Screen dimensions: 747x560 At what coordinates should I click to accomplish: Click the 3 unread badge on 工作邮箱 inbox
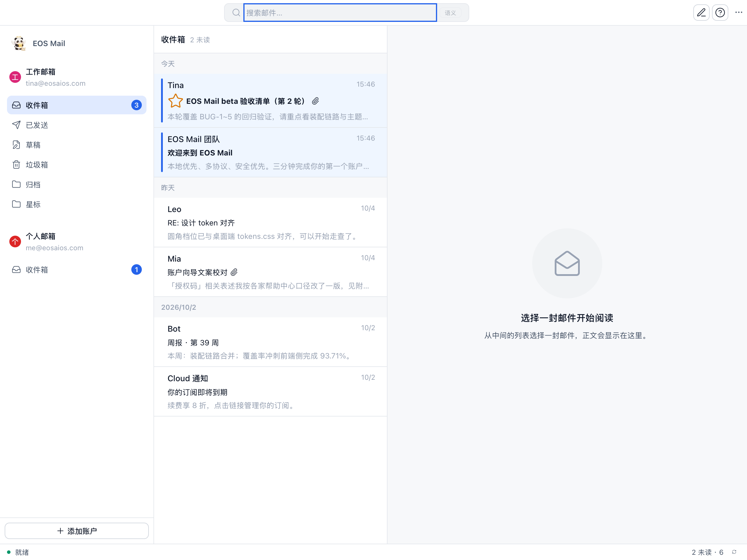pos(137,105)
